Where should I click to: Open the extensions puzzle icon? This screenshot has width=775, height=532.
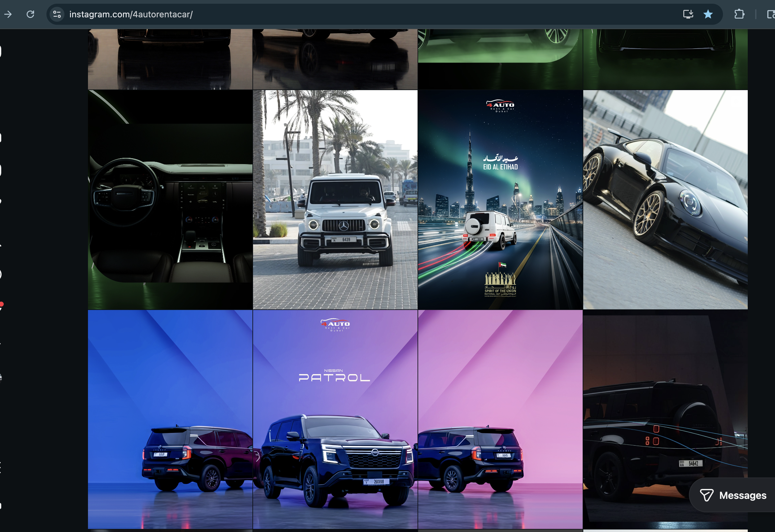click(x=739, y=14)
